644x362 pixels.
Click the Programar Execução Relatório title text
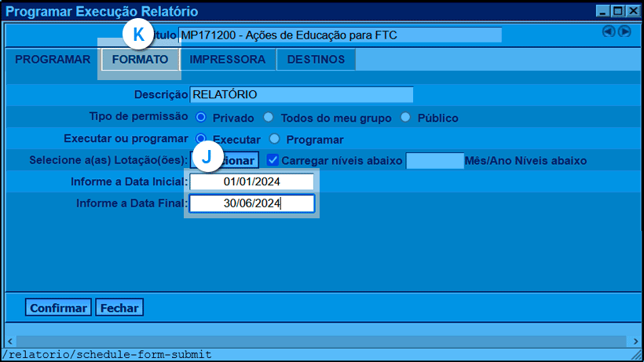point(102,12)
